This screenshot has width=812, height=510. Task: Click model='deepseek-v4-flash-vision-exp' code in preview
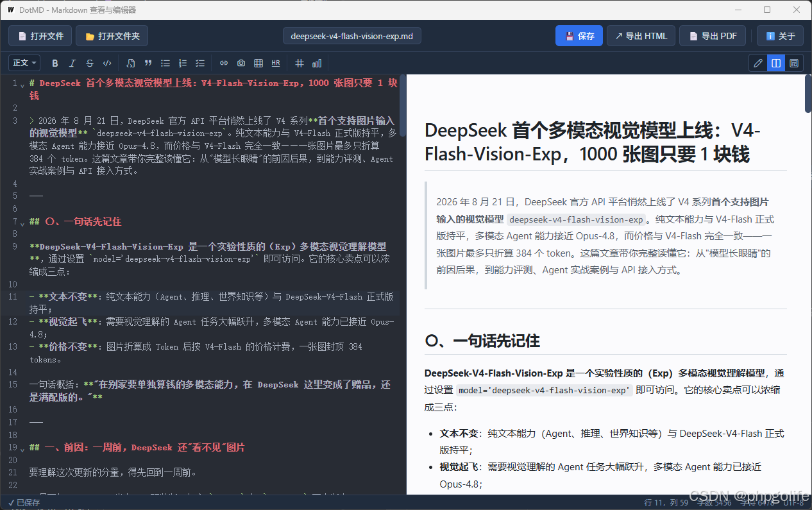point(545,390)
